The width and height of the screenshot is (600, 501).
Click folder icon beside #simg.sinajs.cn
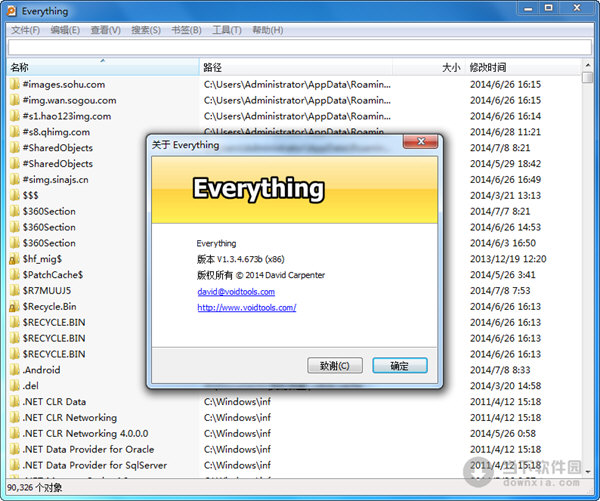coord(15,180)
